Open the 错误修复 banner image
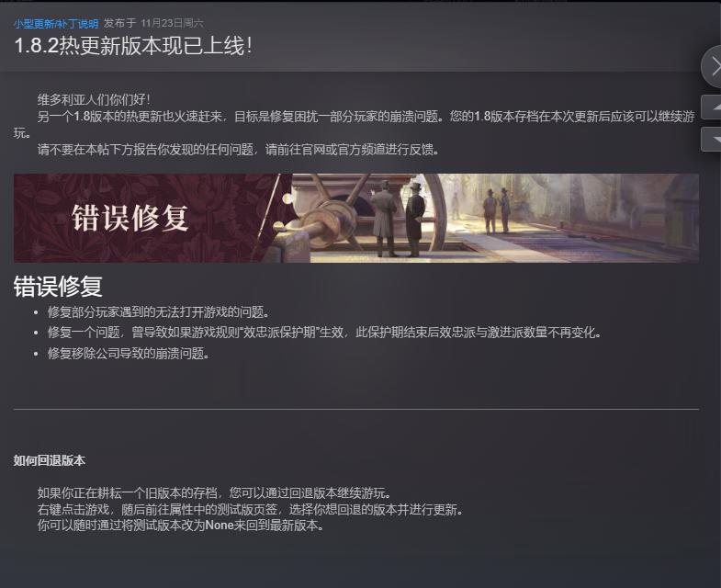Screen dimensions: 721x588 (x=356, y=218)
